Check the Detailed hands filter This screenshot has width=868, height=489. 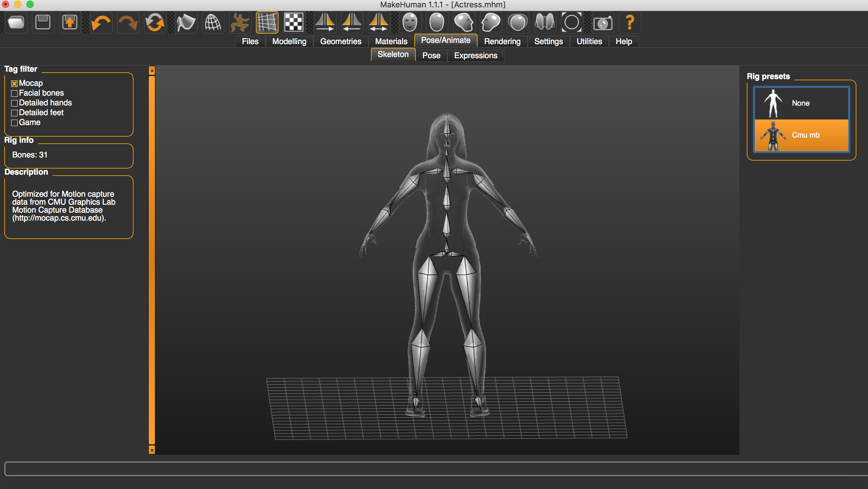(14, 103)
